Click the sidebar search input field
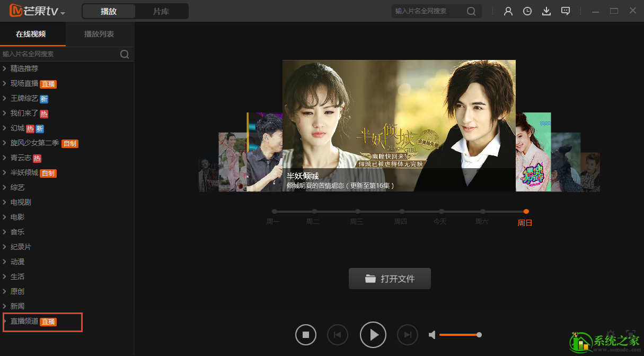Viewport: 644px width, 356px height. point(59,54)
